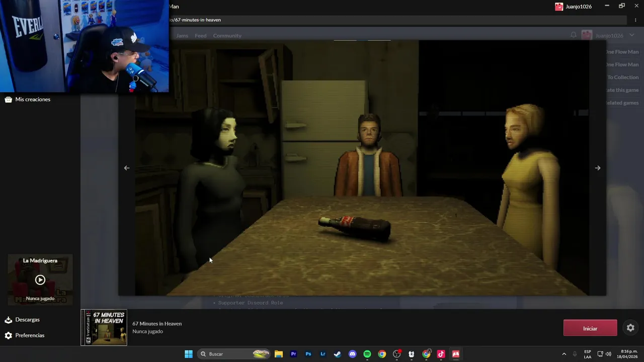Open Preferencias in the sidebar
The width and height of the screenshot is (644, 362).
(x=24, y=335)
